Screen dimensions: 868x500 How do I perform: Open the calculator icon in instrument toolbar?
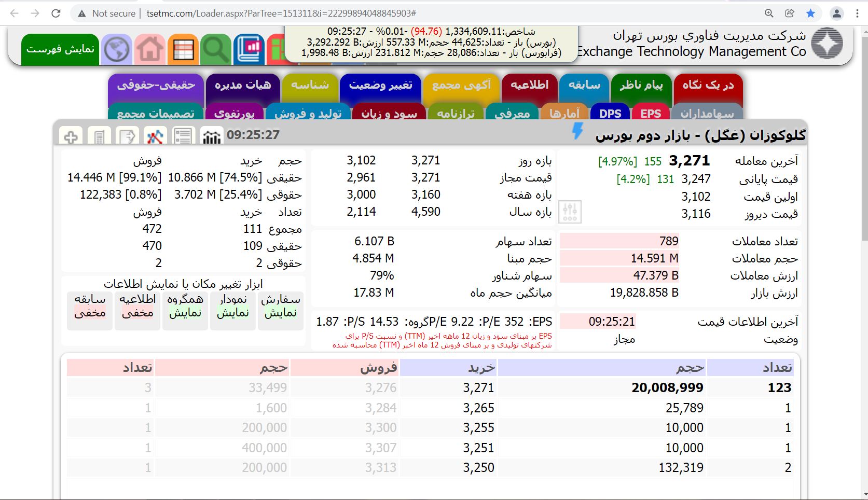point(99,136)
